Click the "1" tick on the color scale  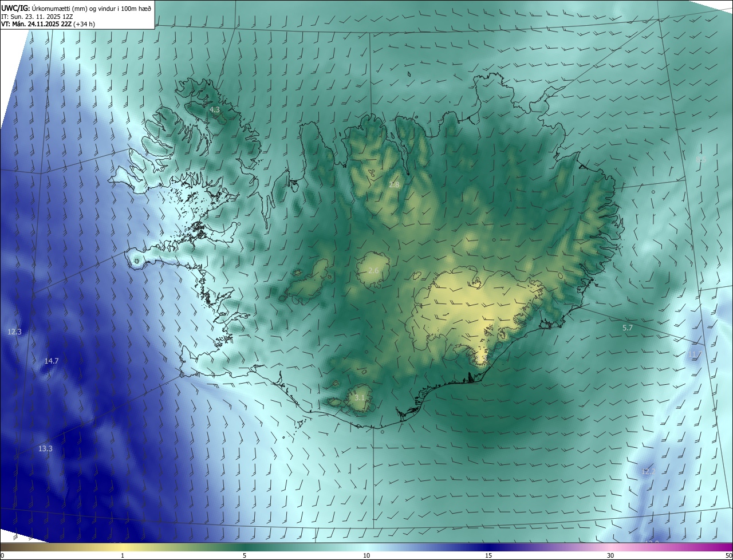click(x=123, y=555)
